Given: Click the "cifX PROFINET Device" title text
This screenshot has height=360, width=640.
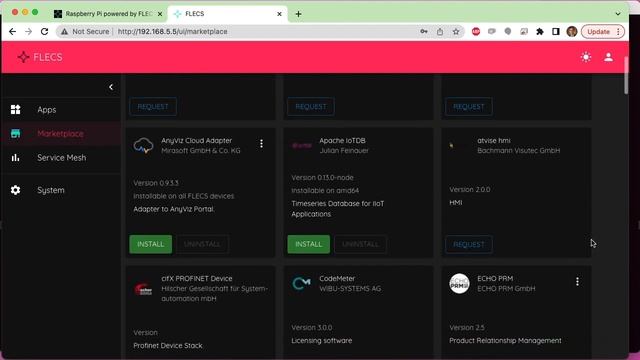Looking at the screenshot, I should point(197,278).
